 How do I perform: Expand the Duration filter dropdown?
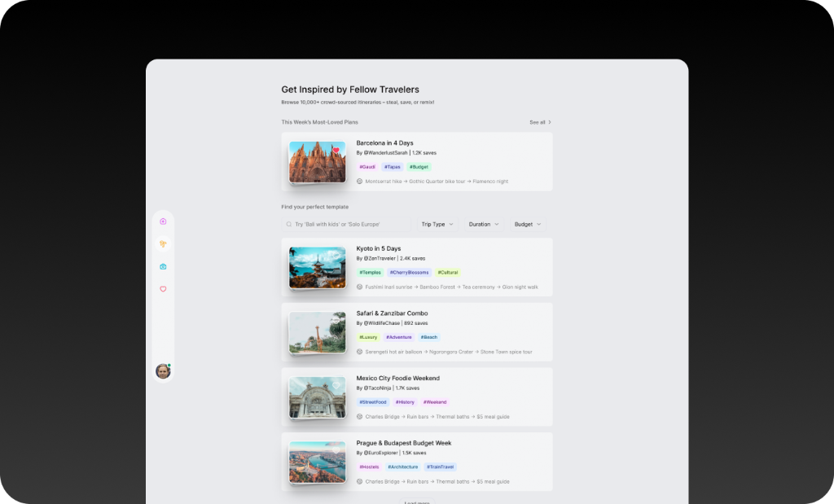pos(484,225)
